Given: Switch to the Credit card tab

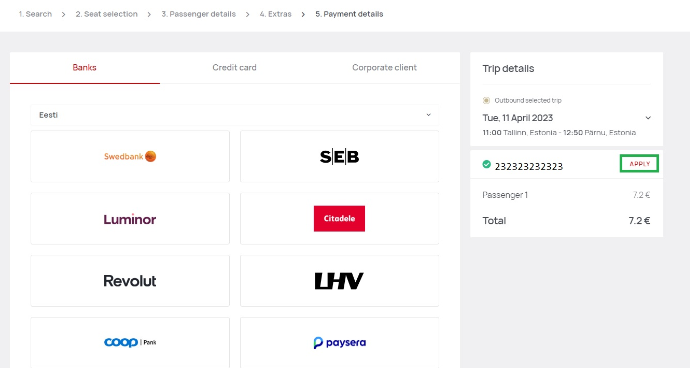Looking at the screenshot, I should (x=235, y=68).
